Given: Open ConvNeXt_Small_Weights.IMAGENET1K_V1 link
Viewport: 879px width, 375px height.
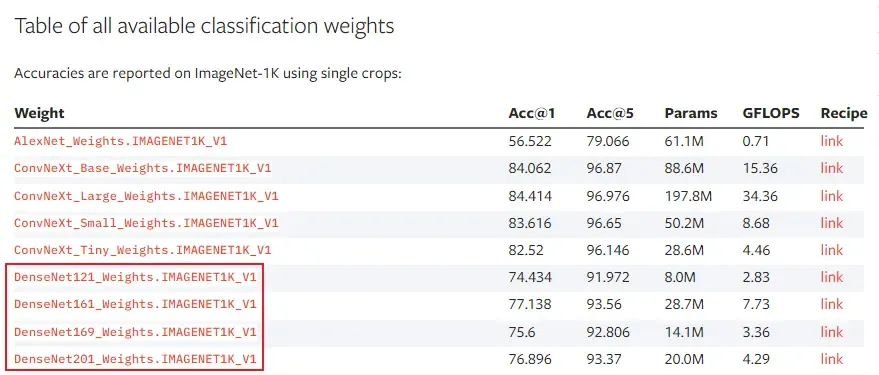Looking at the screenshot, I should [146, 223].
